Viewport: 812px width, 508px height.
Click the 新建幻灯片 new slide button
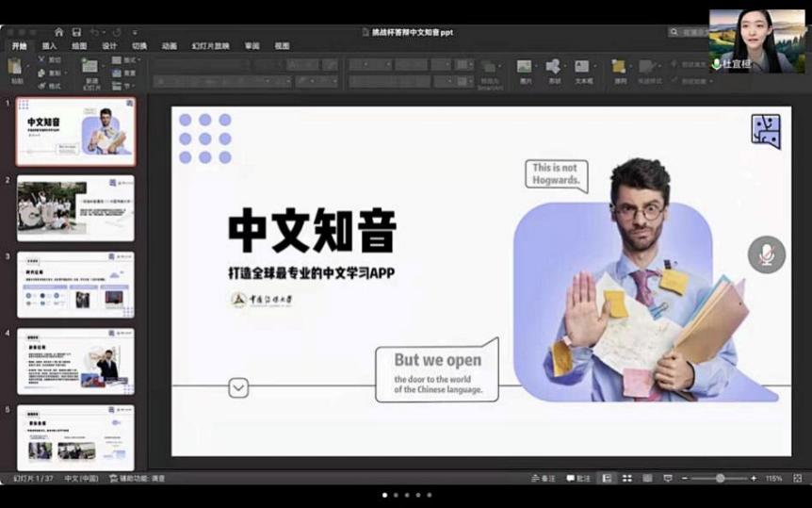tap(90, 70)
